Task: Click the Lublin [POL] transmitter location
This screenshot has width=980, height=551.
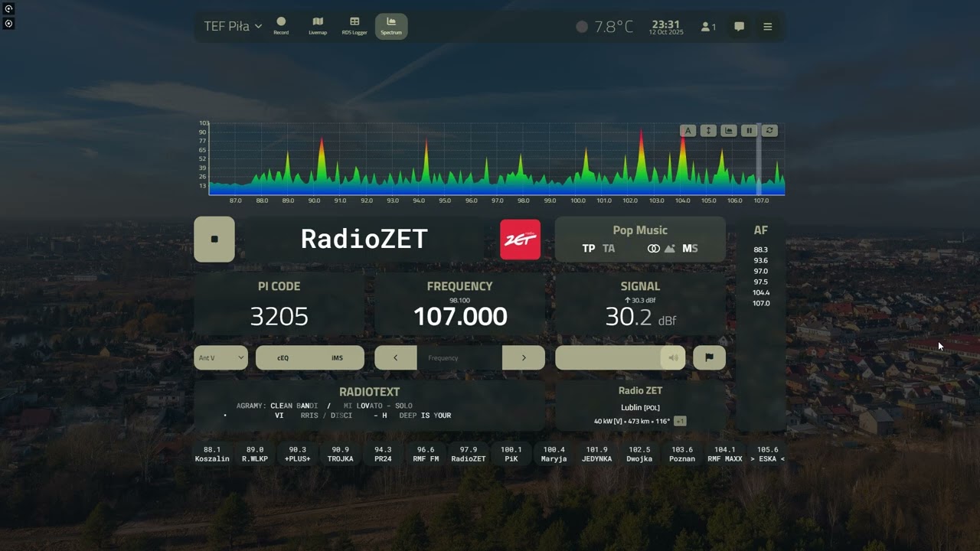Action: tap(640, 408)
